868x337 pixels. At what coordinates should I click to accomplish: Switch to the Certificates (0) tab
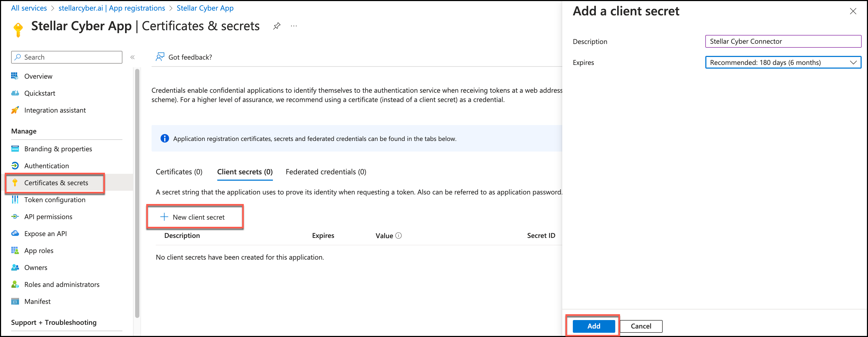[x=179, y=172]
